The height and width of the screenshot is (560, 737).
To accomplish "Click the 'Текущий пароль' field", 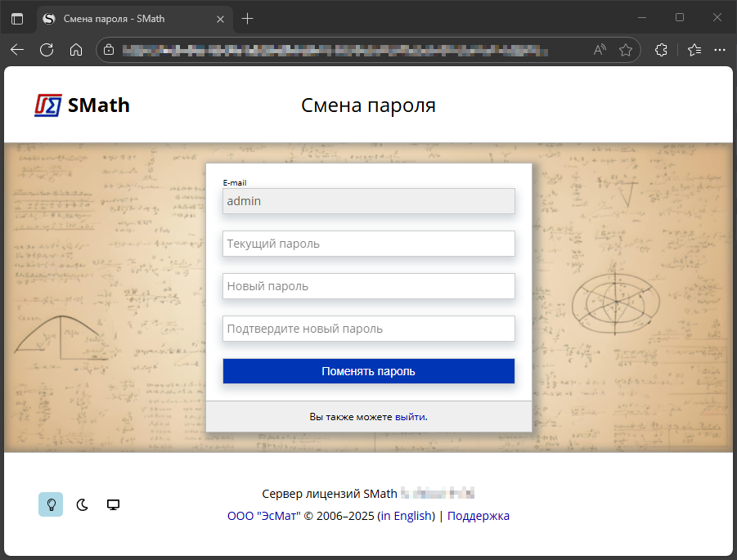I will coord(368,244).
